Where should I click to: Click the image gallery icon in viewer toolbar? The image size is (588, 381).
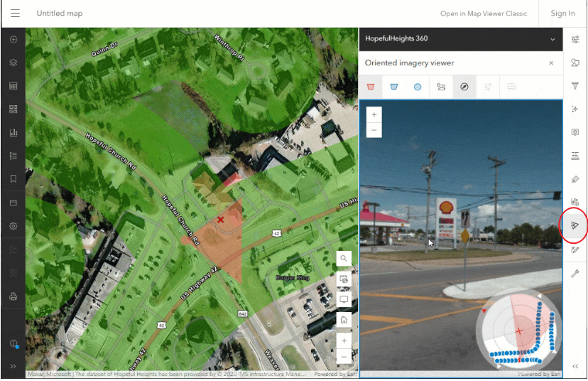pos(441,87)
